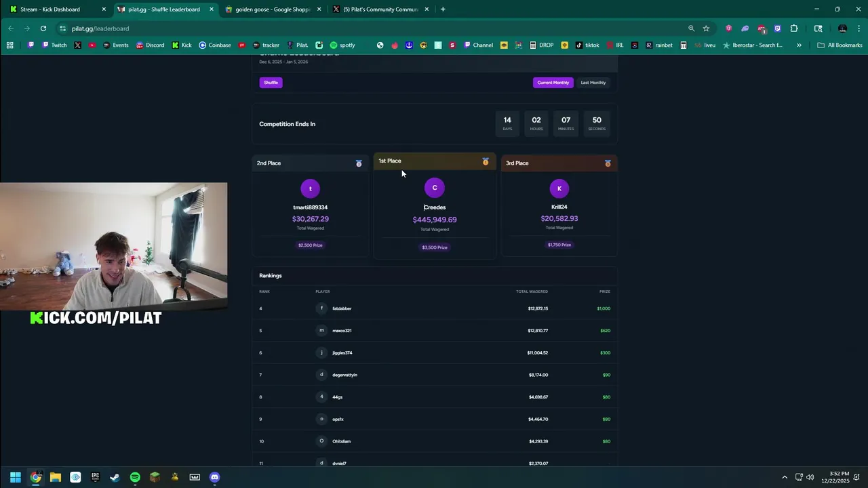Go back to the previous page
The height and width of the screenshot is (488, 868).
click(11, 28)
